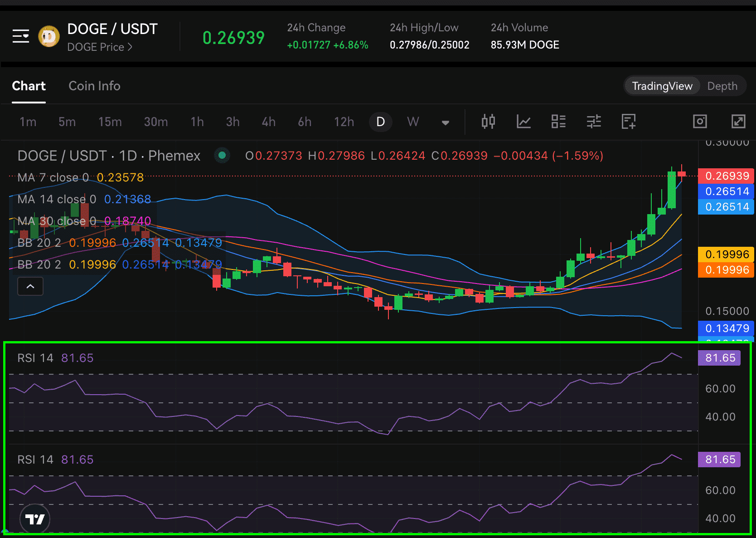Select the 3h timeframe
Viewport: 756px width, 538px height.
[233, 122]
